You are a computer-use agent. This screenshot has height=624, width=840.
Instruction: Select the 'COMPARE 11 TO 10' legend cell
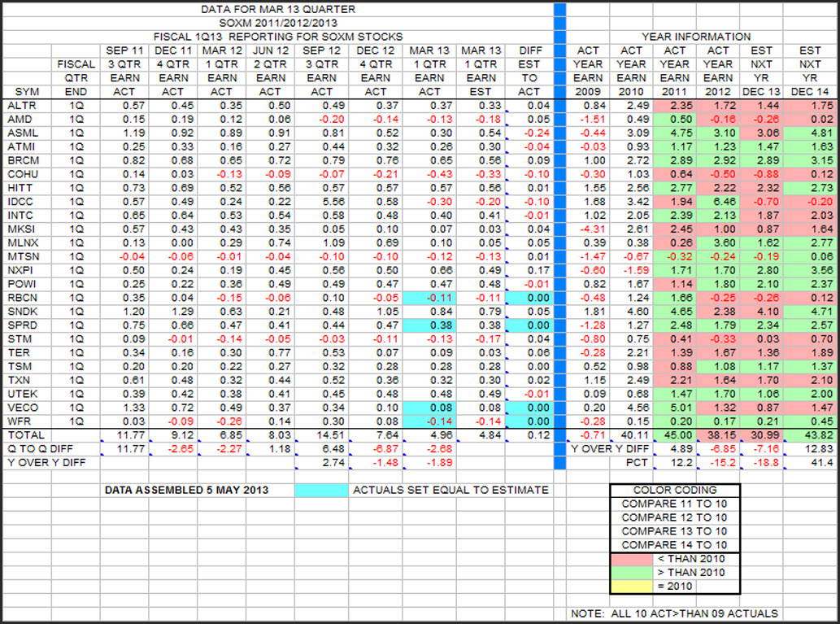(674, 504)
